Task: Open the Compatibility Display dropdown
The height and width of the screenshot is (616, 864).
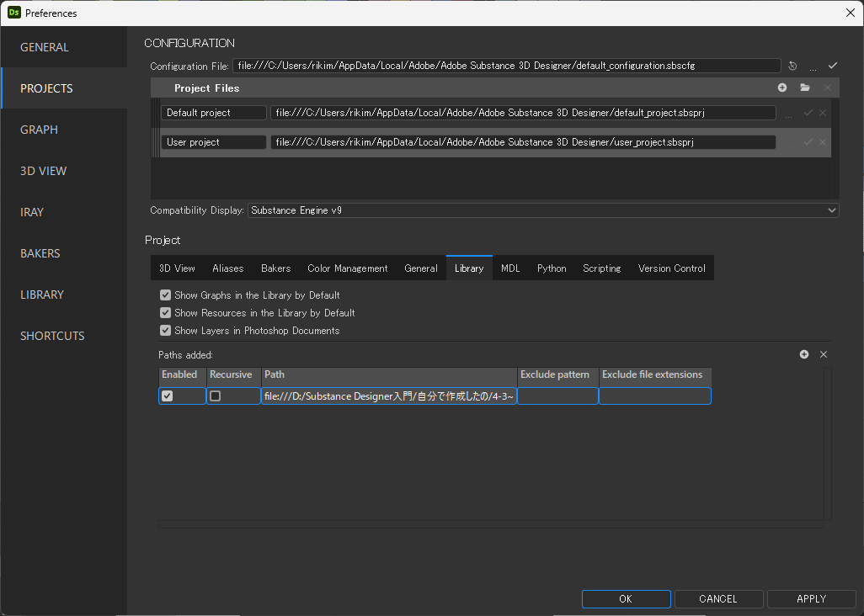Action: tap(543, 210)
